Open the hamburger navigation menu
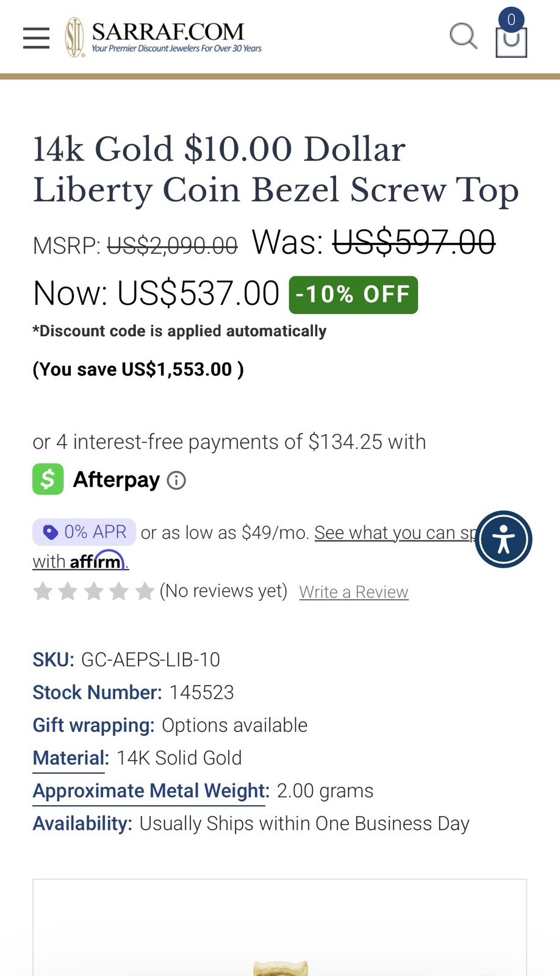The image size is (560, 976). point(36,38)
